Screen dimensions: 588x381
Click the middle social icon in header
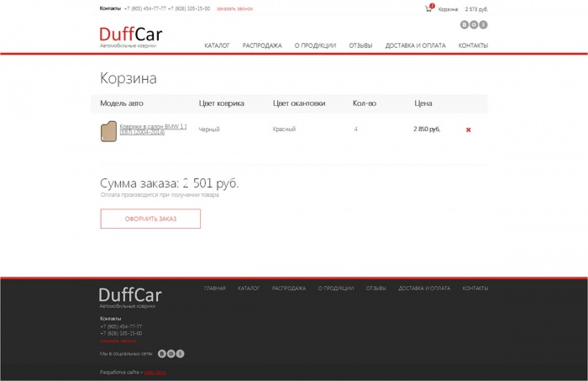[474, 24]
